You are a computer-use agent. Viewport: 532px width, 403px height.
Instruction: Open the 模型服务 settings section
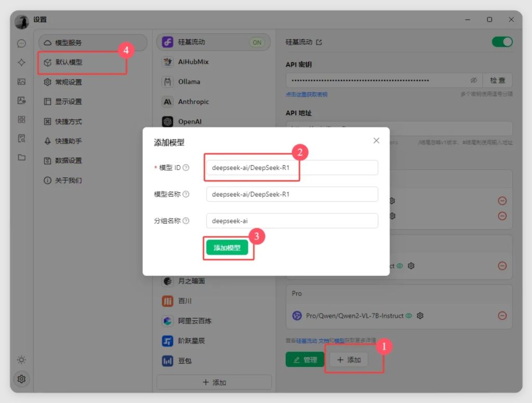coord(92,43)
